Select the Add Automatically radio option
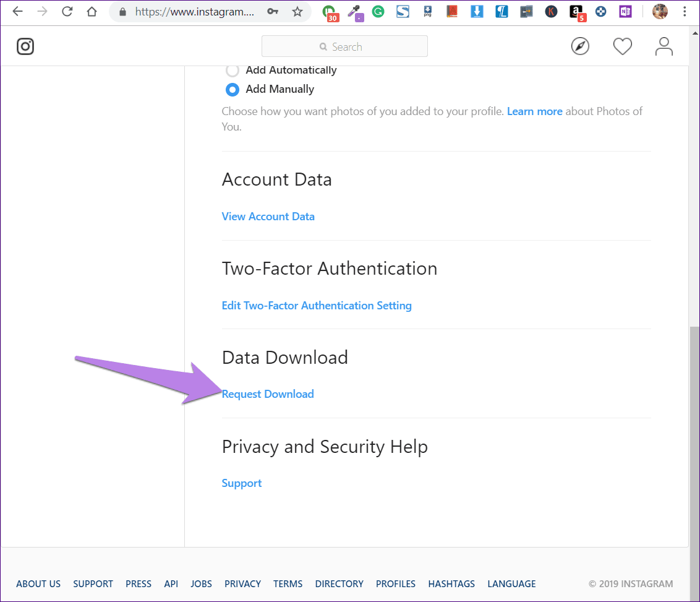This screenshot has height=602, width=700. [x=232, y=70]
